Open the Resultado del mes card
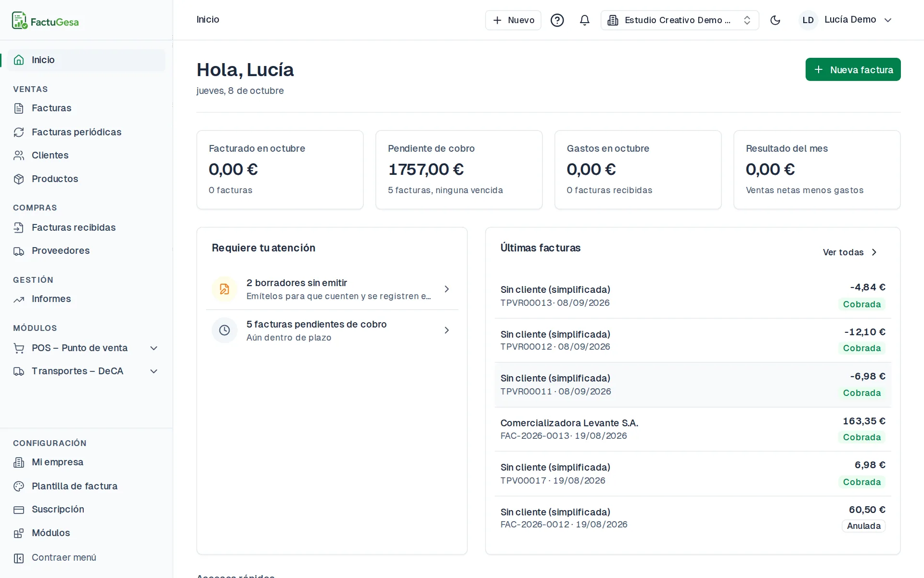This screenshot has height=578, width=924. pyautogui.click(x=817, y=170)
